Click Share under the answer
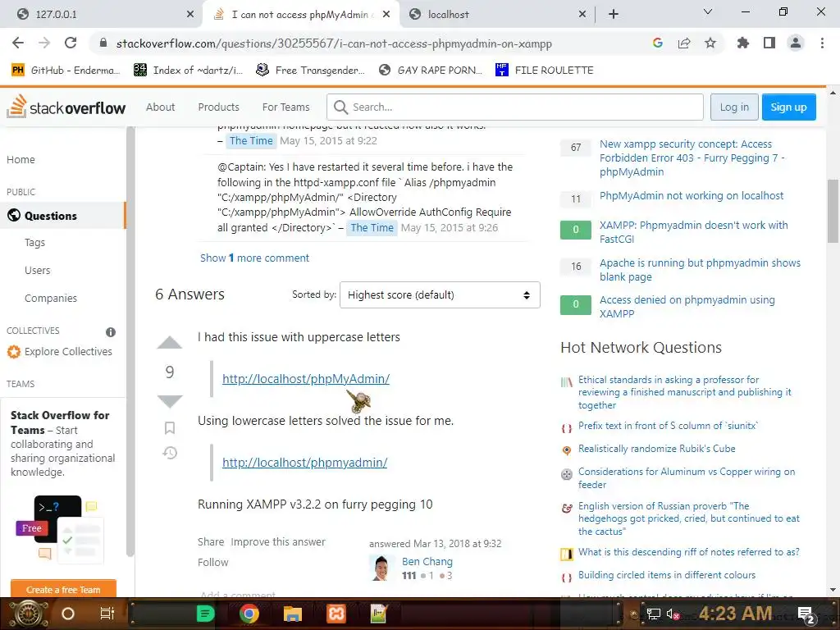The width and height of the screenshot is (840, 630). tap(211, 541)
